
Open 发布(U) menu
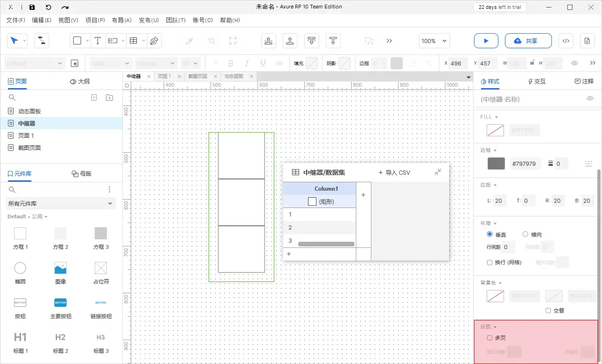(149, 20)
